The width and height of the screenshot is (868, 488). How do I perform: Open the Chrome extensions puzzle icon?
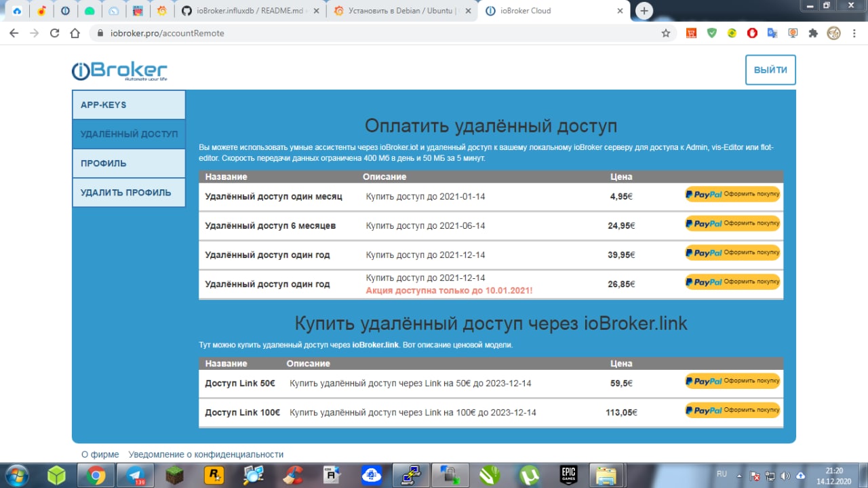(813, 33)
